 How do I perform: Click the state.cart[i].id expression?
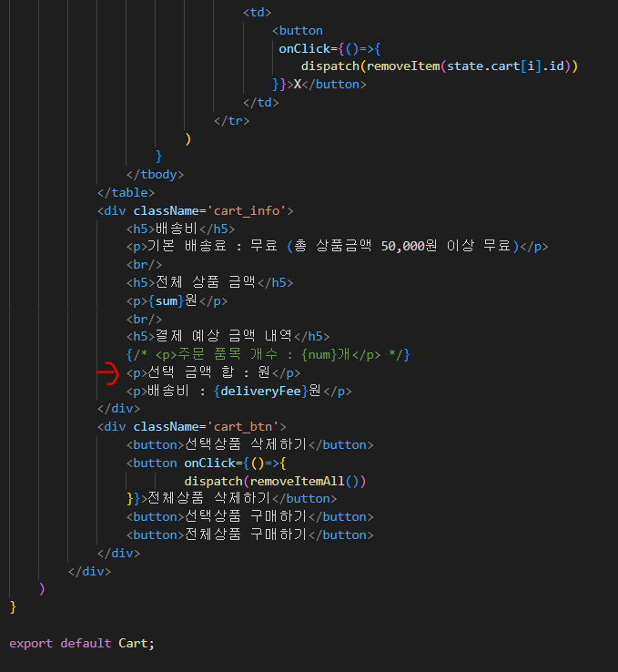(x=505, y=66)
